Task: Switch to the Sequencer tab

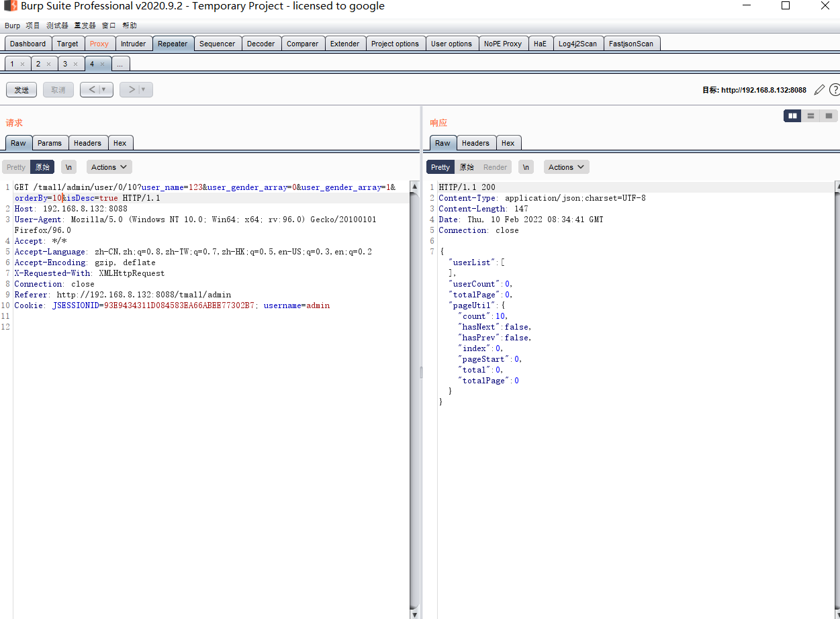Action: [x=218, y=44]
